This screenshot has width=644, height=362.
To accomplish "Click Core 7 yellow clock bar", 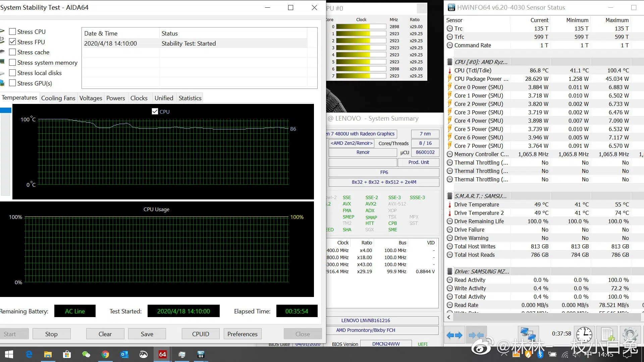I will [361, 76].
